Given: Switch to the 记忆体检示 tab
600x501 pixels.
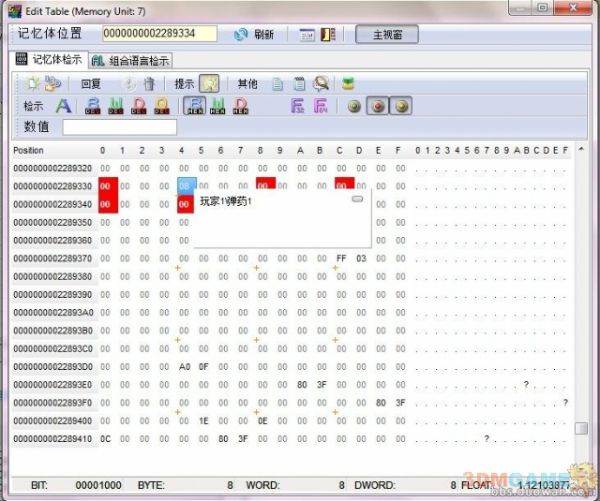Looking at the screenshot, I should coord(50,60).
